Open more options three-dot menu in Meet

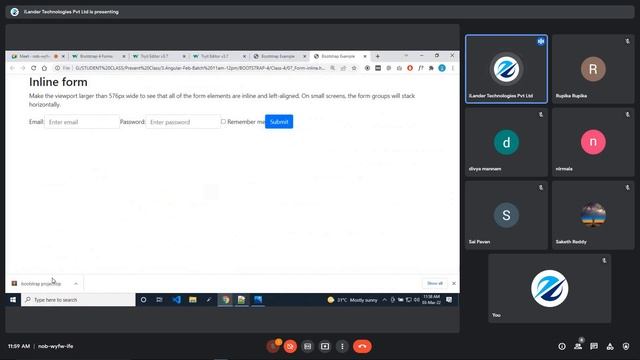(x=342, y=347)
